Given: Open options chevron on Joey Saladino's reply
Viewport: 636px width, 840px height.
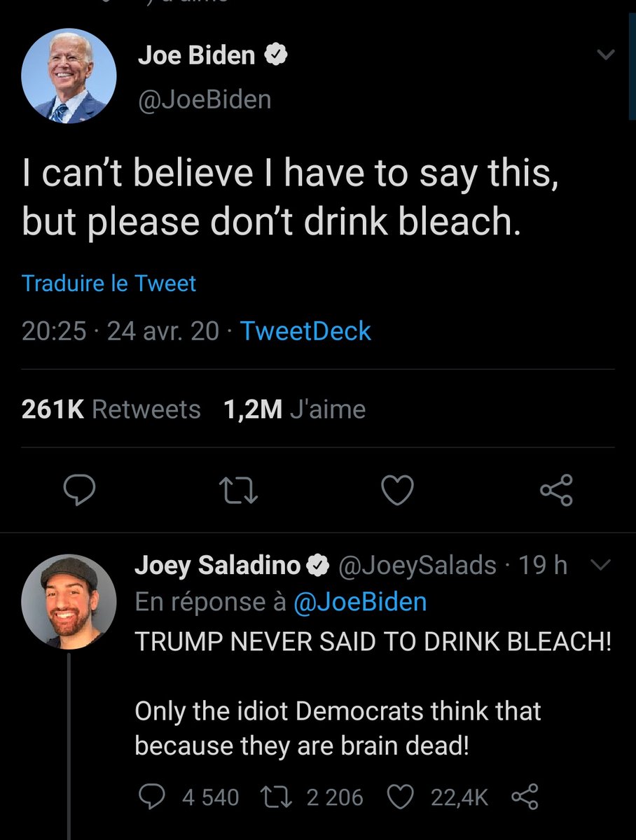Looking at the screenshot, I should pyautogui.click(x=601, y=565).
